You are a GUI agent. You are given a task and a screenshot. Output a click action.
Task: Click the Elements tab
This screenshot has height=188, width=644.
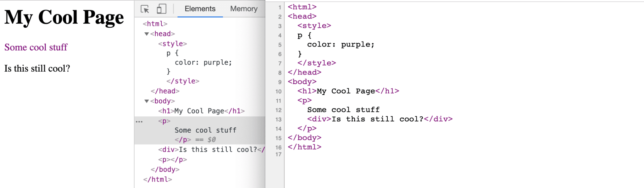(200, 8)
